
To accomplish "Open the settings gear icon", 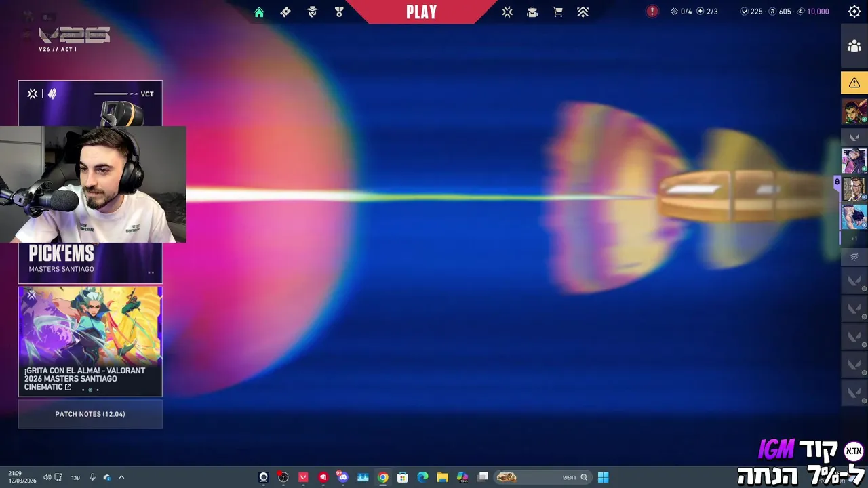I will (854, 12).
